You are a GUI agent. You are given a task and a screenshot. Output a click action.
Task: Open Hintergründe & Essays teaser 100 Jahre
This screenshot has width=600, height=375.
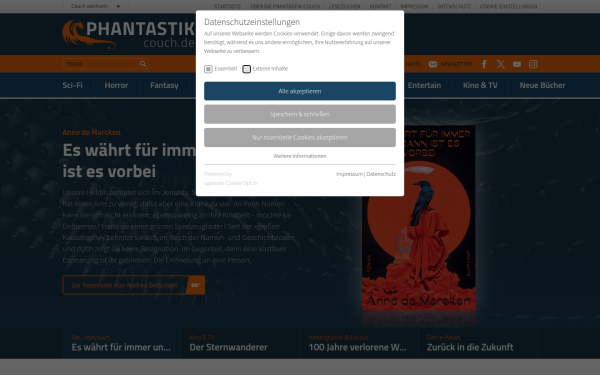pos(359,343)
